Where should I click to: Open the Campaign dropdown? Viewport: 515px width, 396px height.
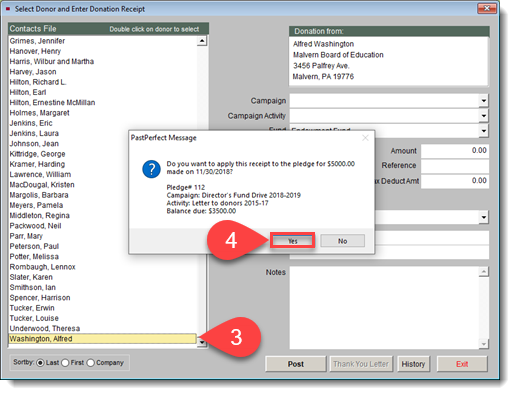(x=483, y=101)
